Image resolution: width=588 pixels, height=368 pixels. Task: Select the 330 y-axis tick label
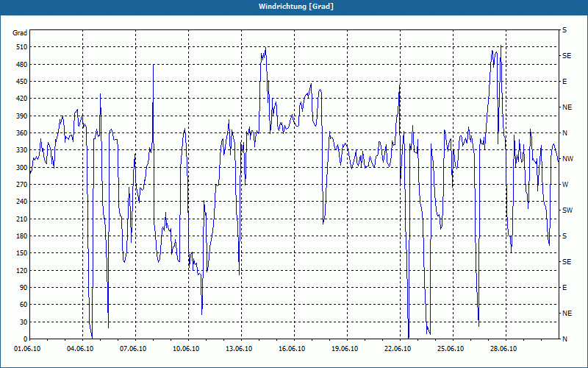[x=22, y=150]
